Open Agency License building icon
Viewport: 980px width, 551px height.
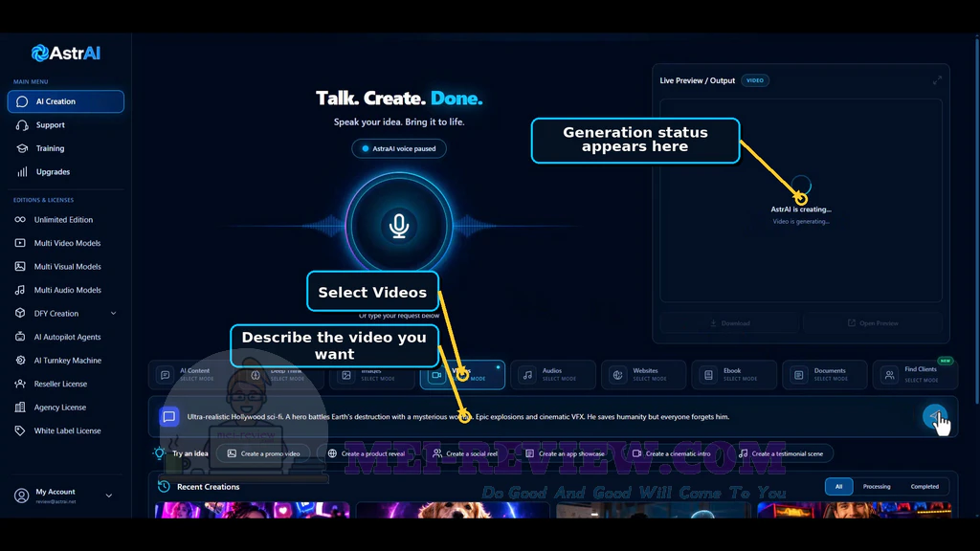(20, 408)
